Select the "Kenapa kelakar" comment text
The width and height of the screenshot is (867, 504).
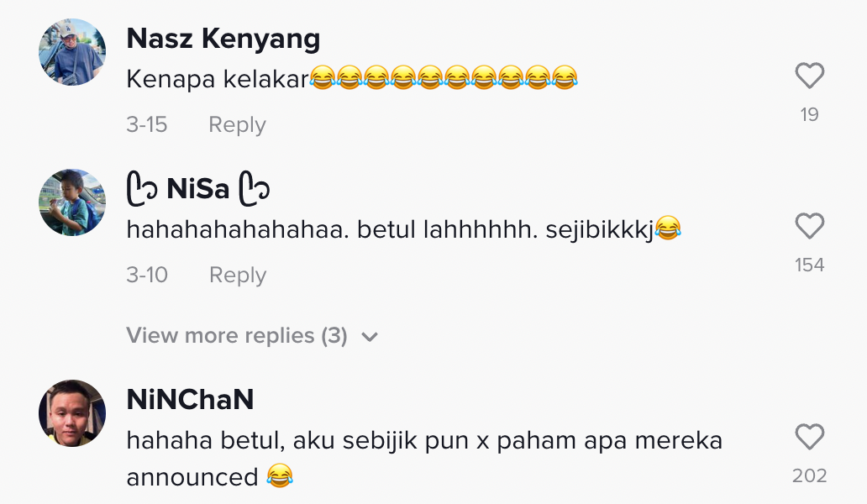(x=218, y=79)
